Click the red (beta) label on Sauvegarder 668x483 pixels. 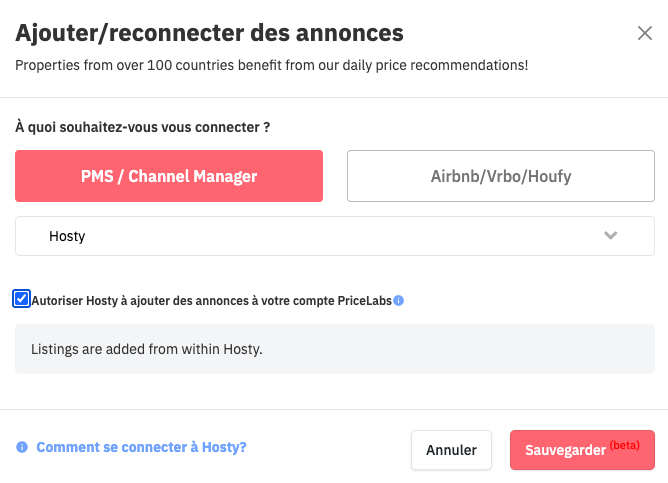tap(625, 445)
